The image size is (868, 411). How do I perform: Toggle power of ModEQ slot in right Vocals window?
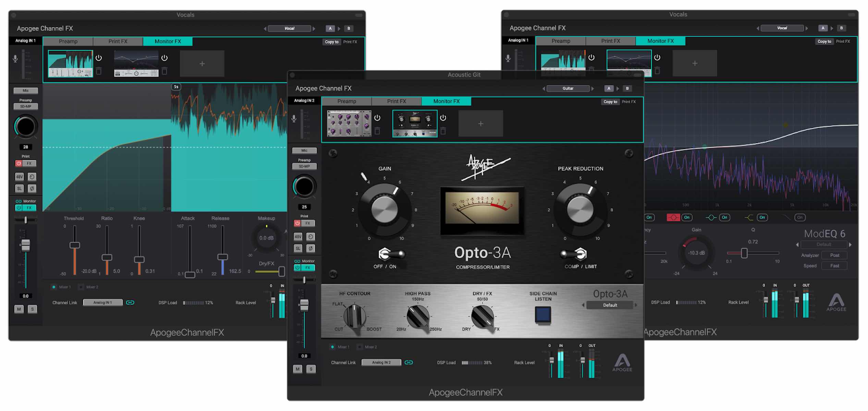657,58
